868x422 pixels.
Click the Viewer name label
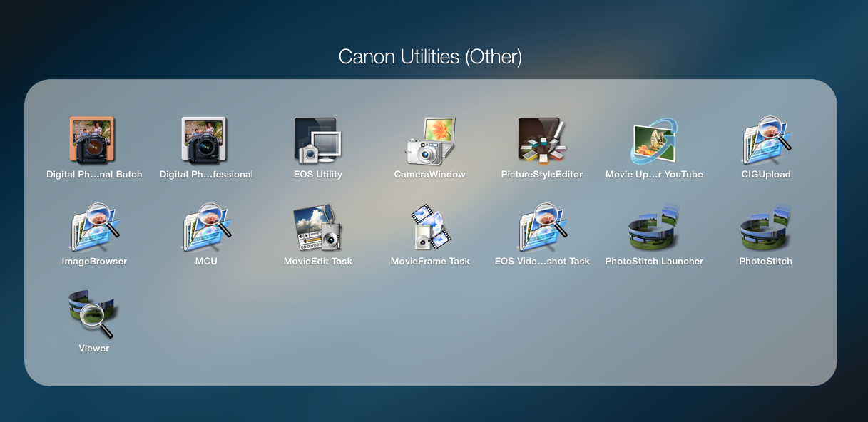point(93,349)
